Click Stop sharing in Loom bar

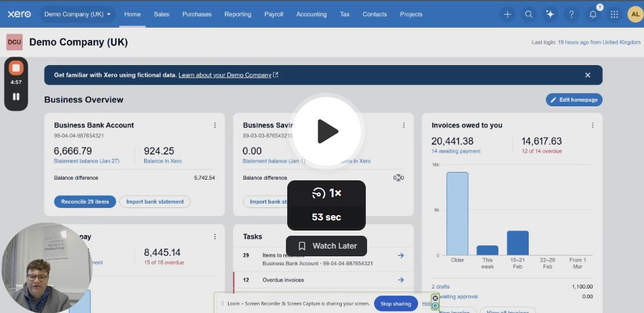[x=395, y=304]
